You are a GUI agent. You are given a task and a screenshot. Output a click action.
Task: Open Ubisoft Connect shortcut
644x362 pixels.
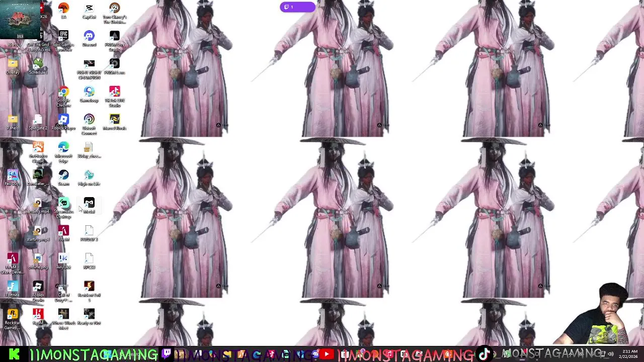[x=89, y=125]
